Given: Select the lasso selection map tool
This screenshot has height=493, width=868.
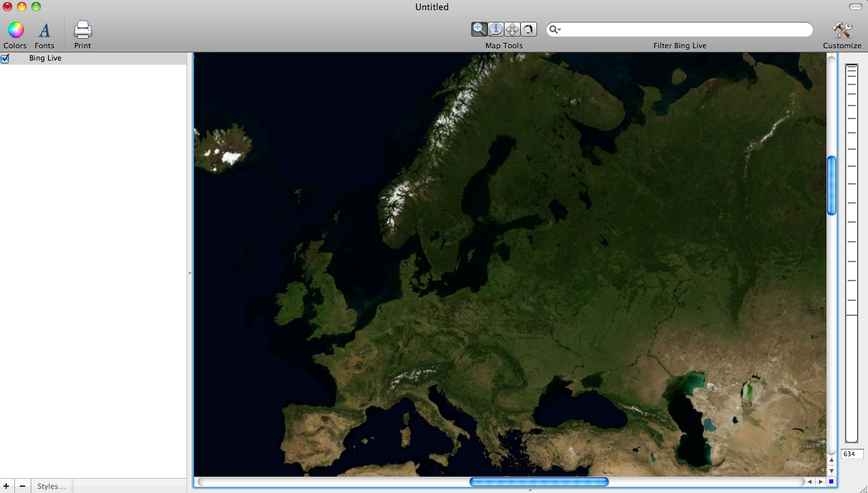Looking at the screenshot, I should 528,29.
